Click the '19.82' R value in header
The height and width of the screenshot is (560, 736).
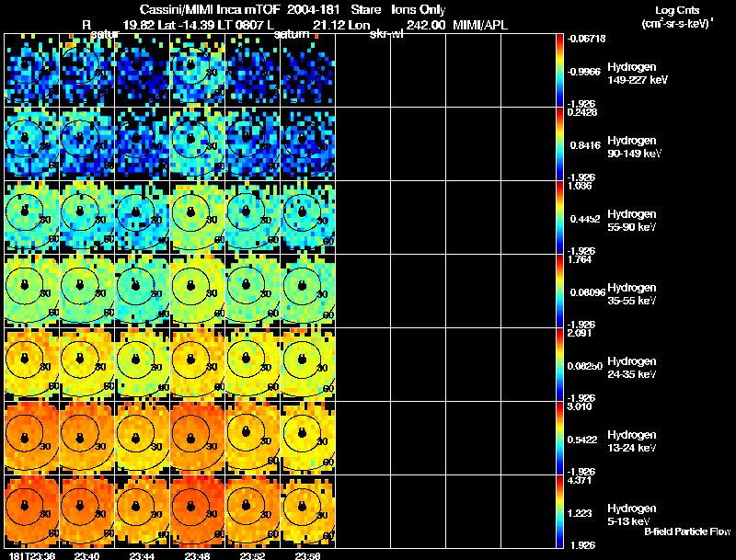click(x=139, y=25)
